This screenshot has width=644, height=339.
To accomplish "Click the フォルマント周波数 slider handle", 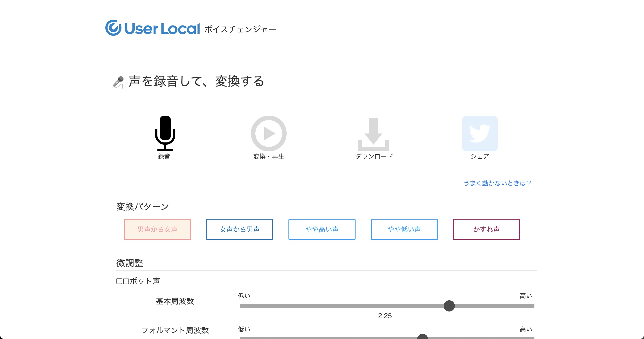I will click(422, 337).
